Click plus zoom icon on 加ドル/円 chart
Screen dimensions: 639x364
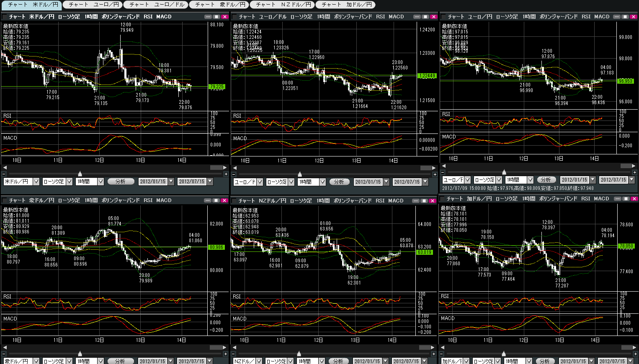pyautogui.click(x=635, y=354)
